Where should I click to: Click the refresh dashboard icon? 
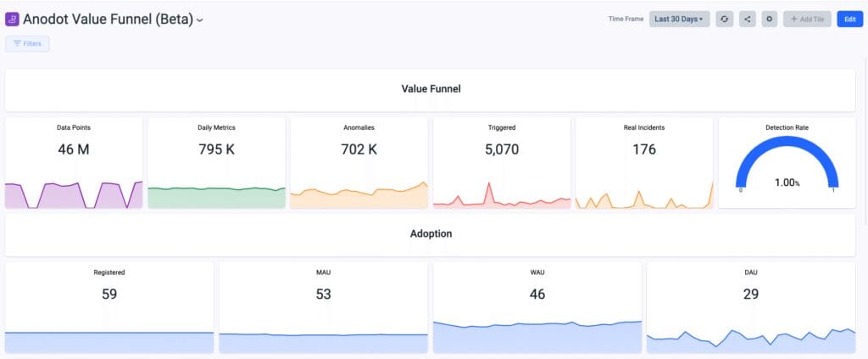click(x=724, y=19)
